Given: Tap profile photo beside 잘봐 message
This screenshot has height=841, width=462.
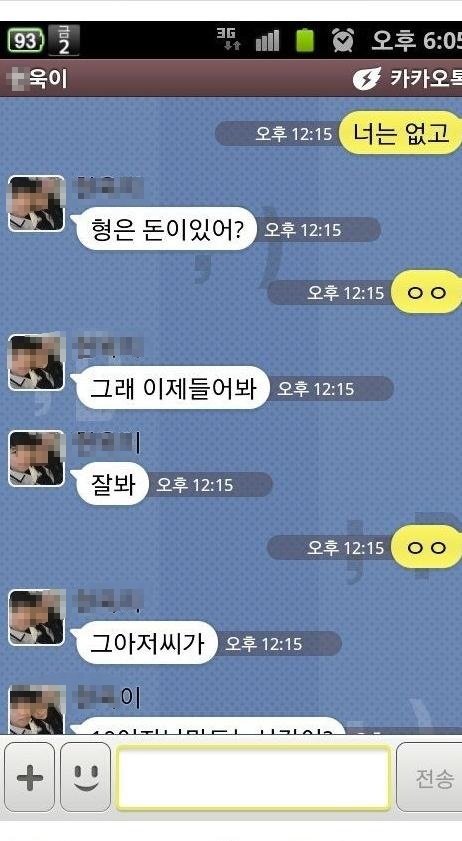Looking at the screenshot, I should tap(36, 459).
